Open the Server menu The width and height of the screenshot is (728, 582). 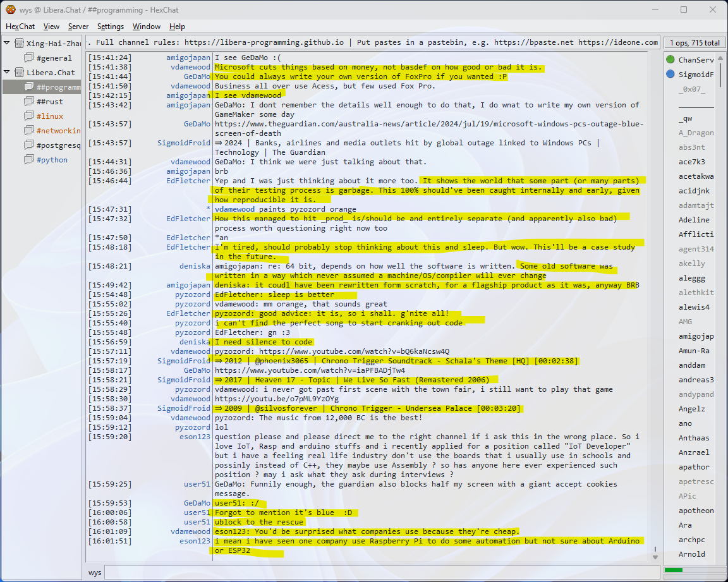tap(78, 27)
